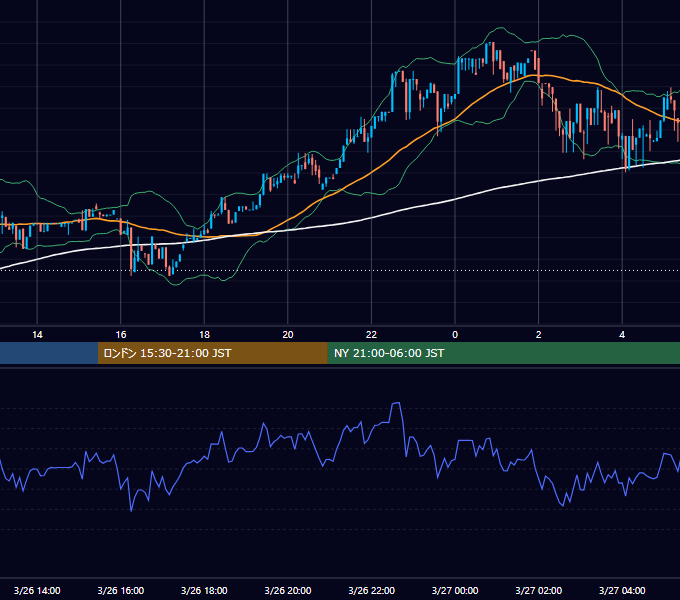The image size is (680, 600).
Task: Click the hour label 14 on upper axis
Action: point(37,335)
